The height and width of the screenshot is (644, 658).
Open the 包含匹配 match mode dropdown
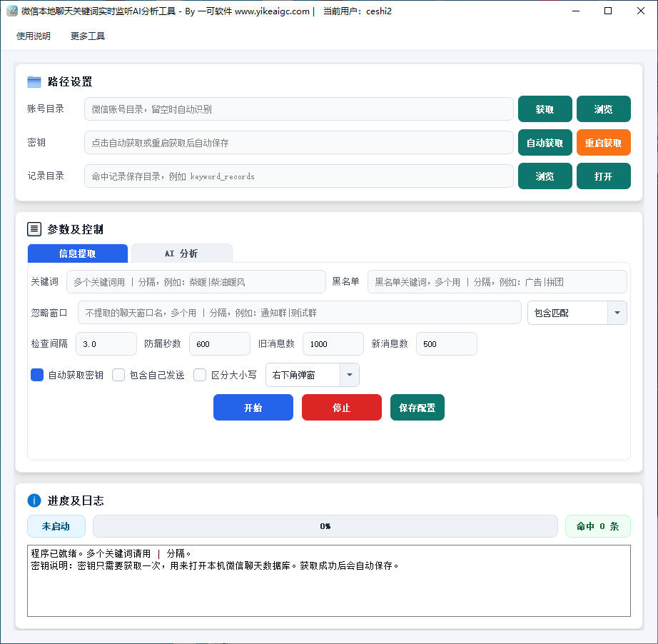coord(577,313)
